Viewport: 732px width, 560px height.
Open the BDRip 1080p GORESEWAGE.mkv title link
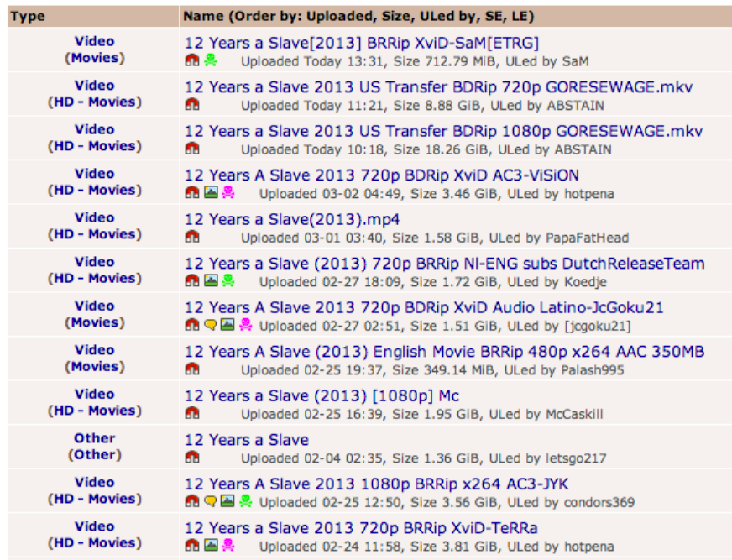coord(443,131)
